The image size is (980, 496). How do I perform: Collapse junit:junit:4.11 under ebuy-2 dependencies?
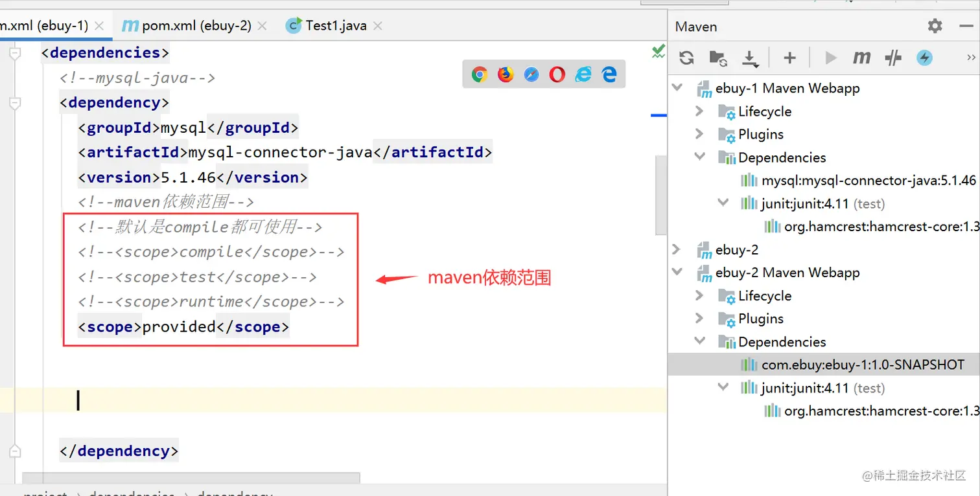pyautogui.click(x=723, y=388)
